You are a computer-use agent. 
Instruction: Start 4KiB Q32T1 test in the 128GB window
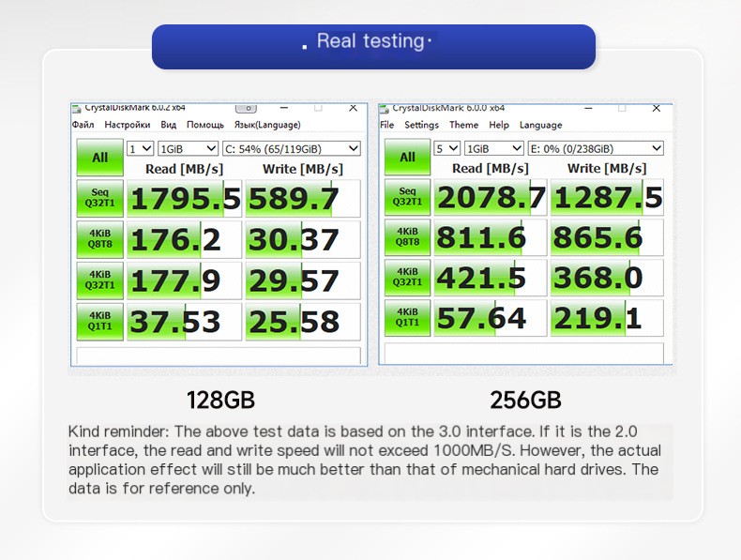[99, 280]
